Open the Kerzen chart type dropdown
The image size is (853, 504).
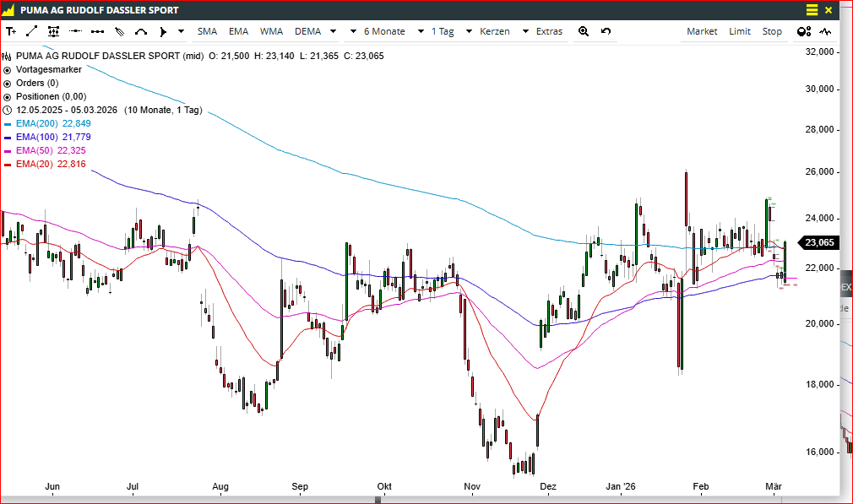(504, 31)
